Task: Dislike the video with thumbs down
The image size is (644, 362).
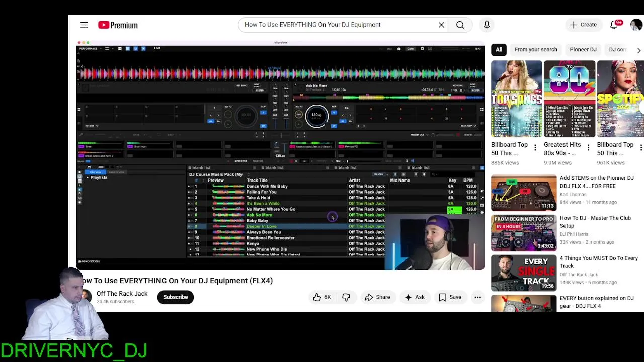Action: pyautogui.click(x=346, y=297)
